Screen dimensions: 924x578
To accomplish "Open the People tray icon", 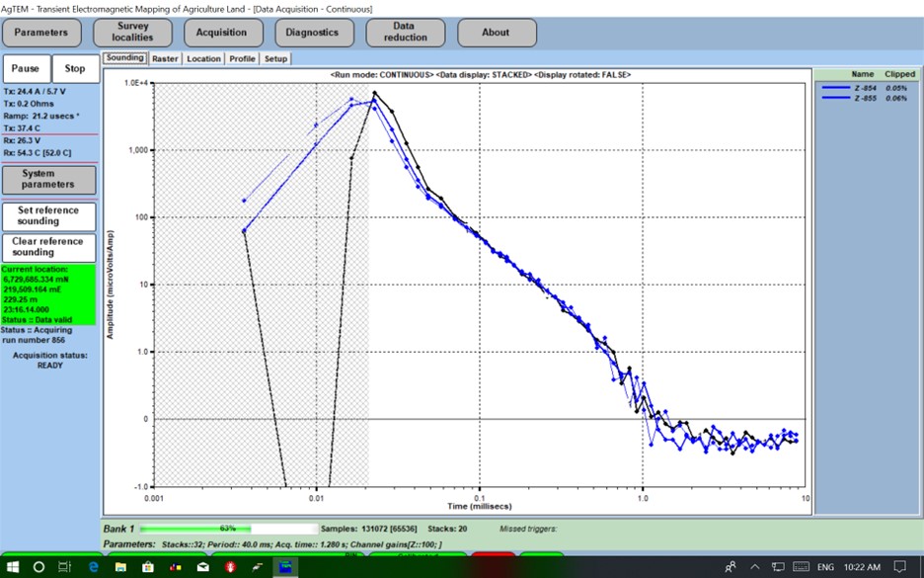I will 731,567.
